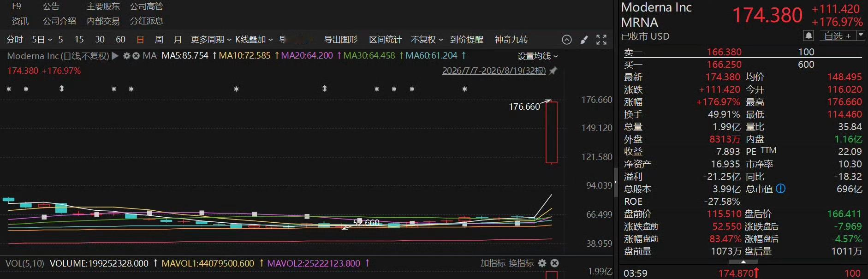Click the MAVOL2 25222123.800 value
This screenshot has height=279, width=868.
[x=314, y=263]
